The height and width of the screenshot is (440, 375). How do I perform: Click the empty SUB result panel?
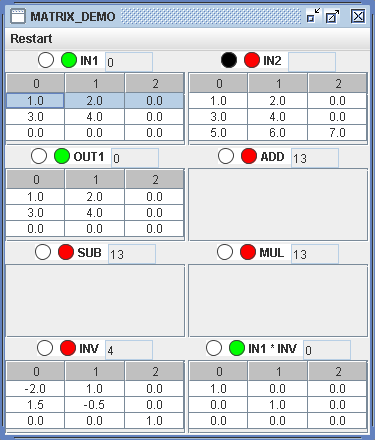(95, 300)
